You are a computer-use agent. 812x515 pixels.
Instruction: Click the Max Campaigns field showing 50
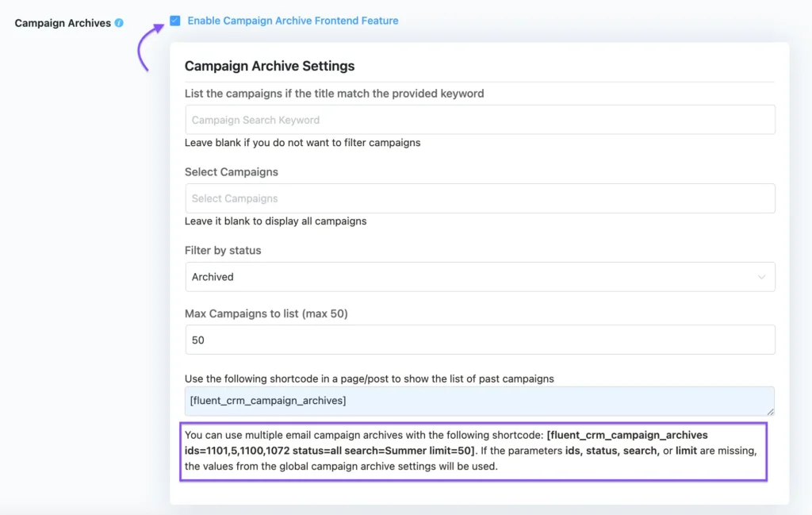(480, 340)
